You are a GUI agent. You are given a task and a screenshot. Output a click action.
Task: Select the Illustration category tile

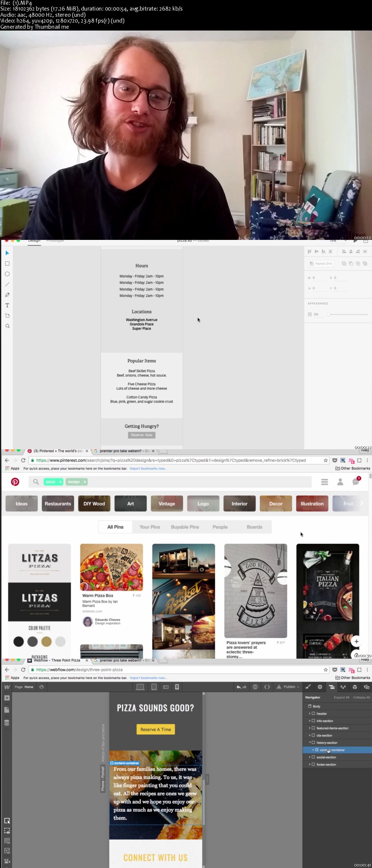[x=312, y=504]
